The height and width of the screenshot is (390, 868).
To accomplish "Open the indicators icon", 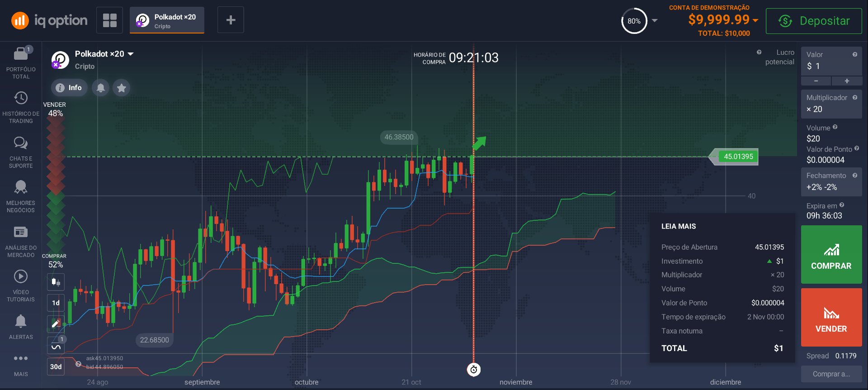I will pos(56,346).
